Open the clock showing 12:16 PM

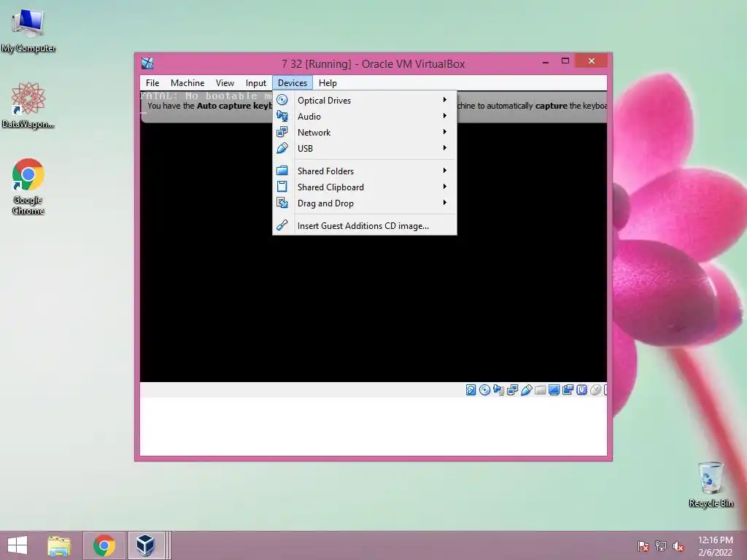(715, 545)
